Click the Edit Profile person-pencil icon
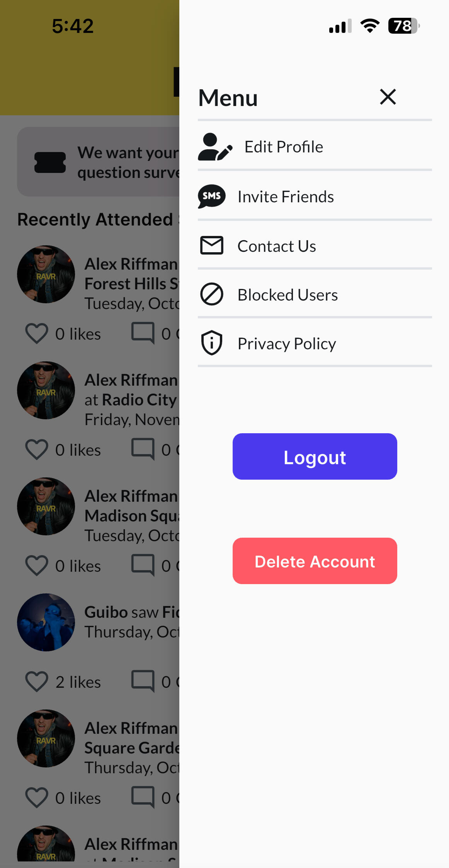Image resolution: width=449 pixels, height=868 pixels. pos(215,147)
